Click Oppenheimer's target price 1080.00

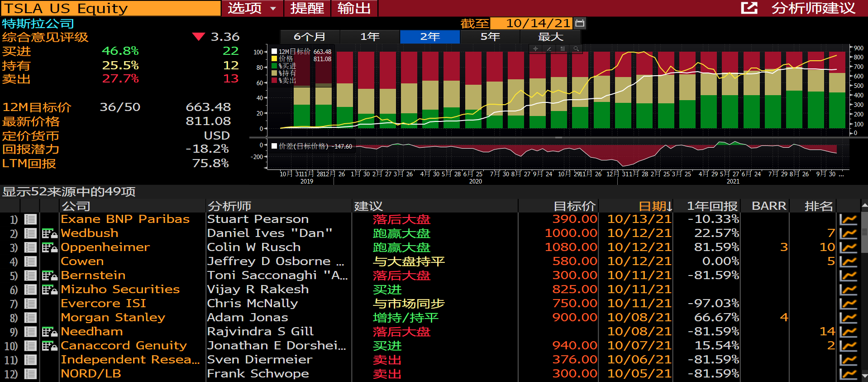coord(571,247)
